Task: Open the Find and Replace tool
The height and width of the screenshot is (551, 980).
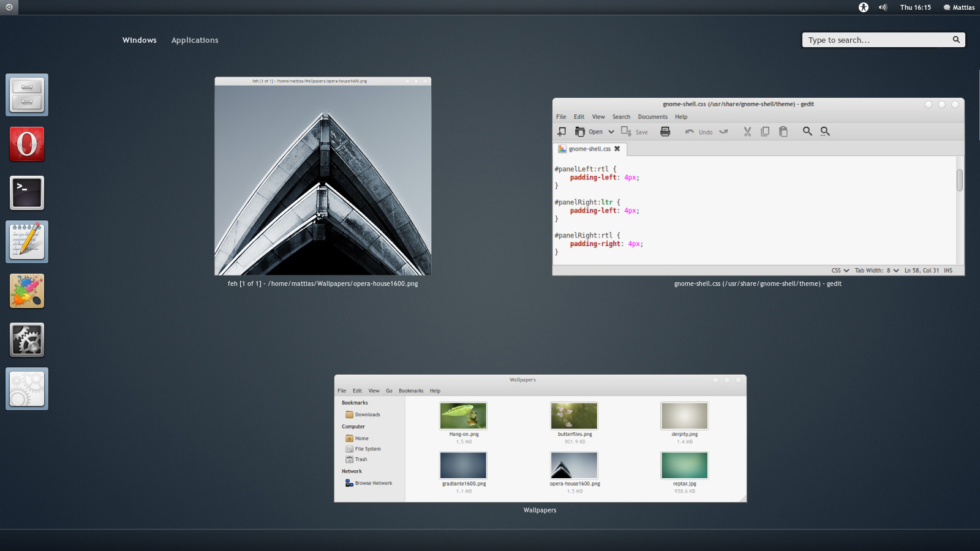Action: [825, 131]
